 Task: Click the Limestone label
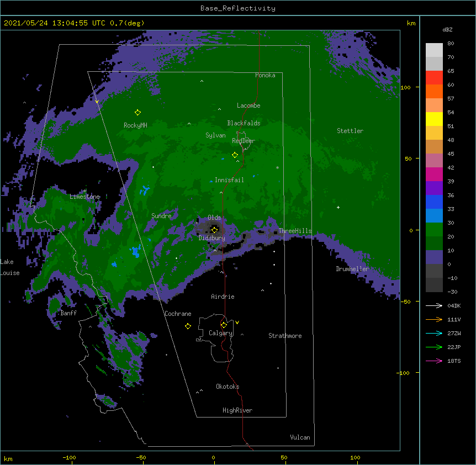coord(84,197)
